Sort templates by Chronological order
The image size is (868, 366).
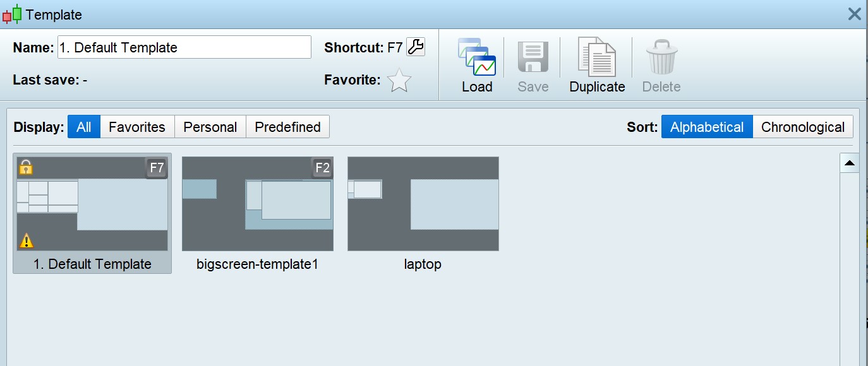click(802, 127)
